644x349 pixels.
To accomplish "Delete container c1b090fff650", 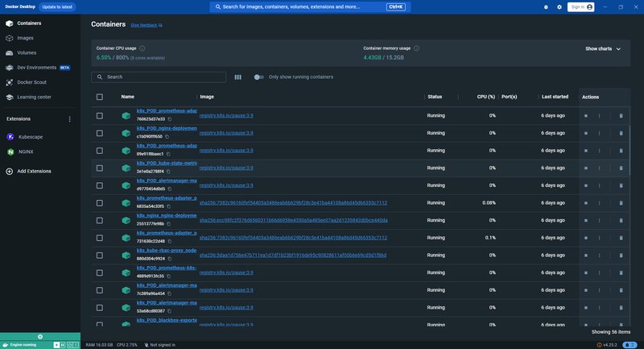I will pyautogui.click(x=621, y=133).
